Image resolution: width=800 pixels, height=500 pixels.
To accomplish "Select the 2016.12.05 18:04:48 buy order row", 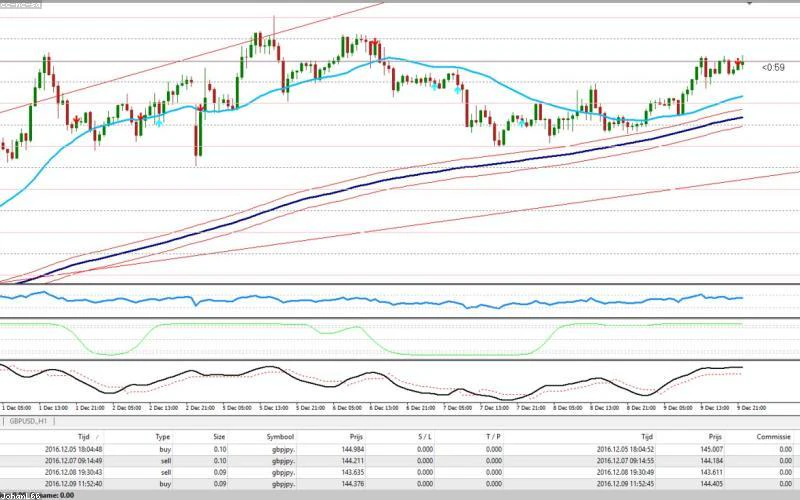I will pos(400,449).
